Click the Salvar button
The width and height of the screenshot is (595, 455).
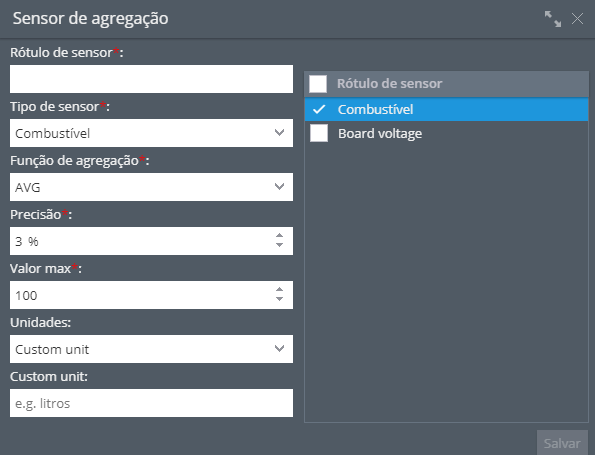tap(562, 442)
